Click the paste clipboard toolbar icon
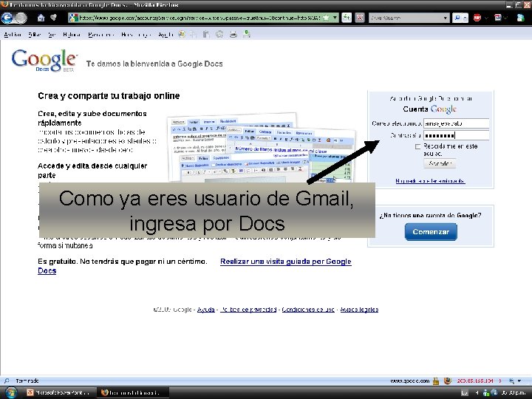Viewport: 532px width, 399px height. tap(206, 34)
